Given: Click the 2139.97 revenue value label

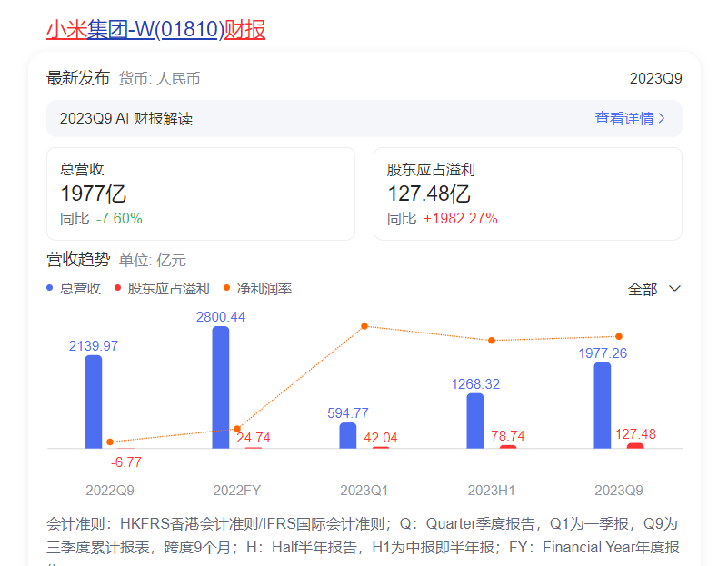Looking at the screenshot, I should point(94,346).
